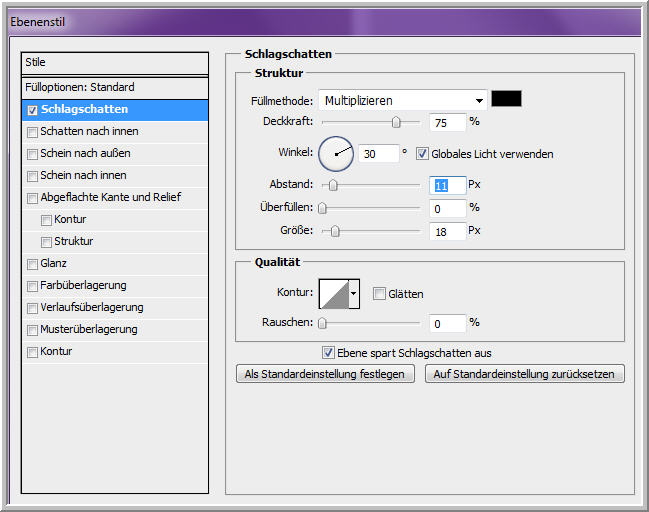Toggle the Glätten checkbox
The image size is (649, 512).
[x=379, y=294]
